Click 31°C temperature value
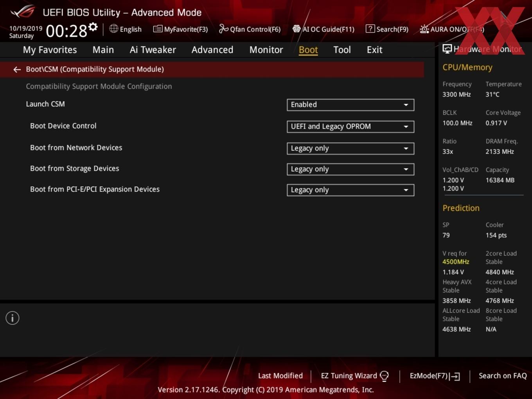This screenshot has width=532, height=399. pyautogui.click(x=492, y=94)
